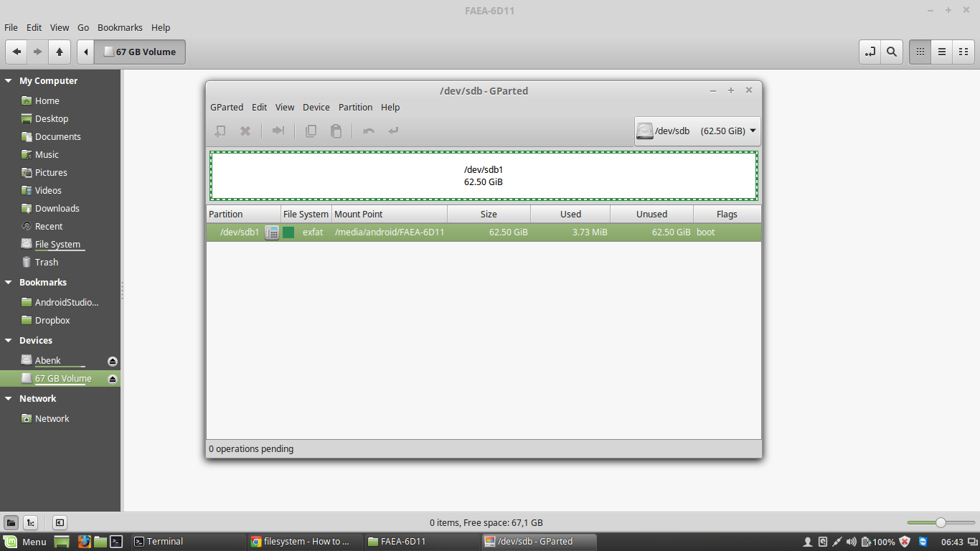Open File System in the sidebar
980x551 pixels.
[57, 245]
